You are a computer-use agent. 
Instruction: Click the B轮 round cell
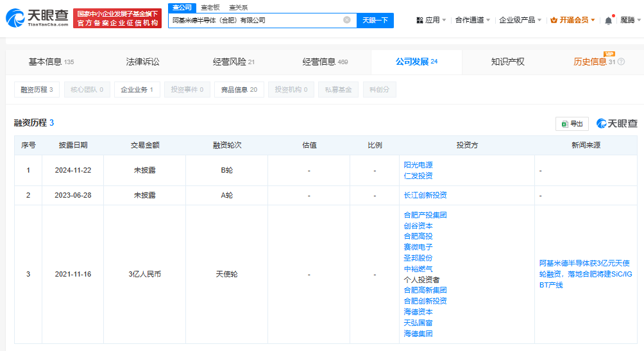point(226,170)
